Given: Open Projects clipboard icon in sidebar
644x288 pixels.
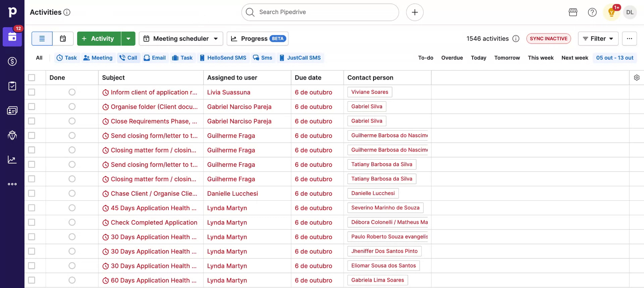Looking at the screenshot, I should (12, 86).
